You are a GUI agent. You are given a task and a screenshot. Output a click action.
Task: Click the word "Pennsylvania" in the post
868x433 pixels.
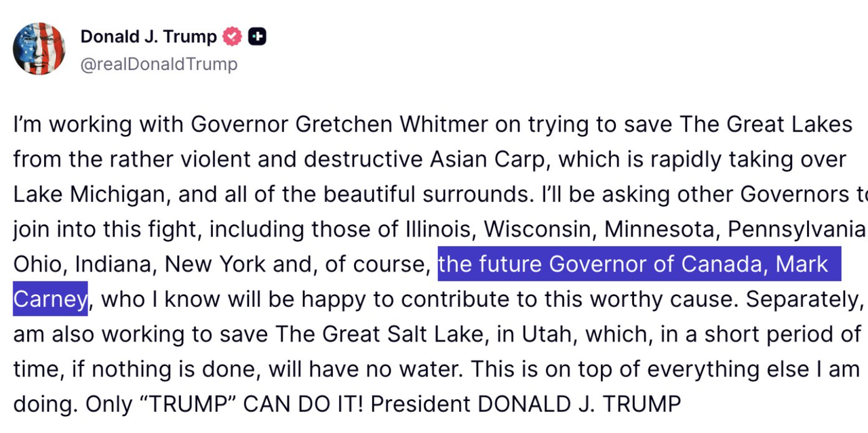[x=795, y=229]
